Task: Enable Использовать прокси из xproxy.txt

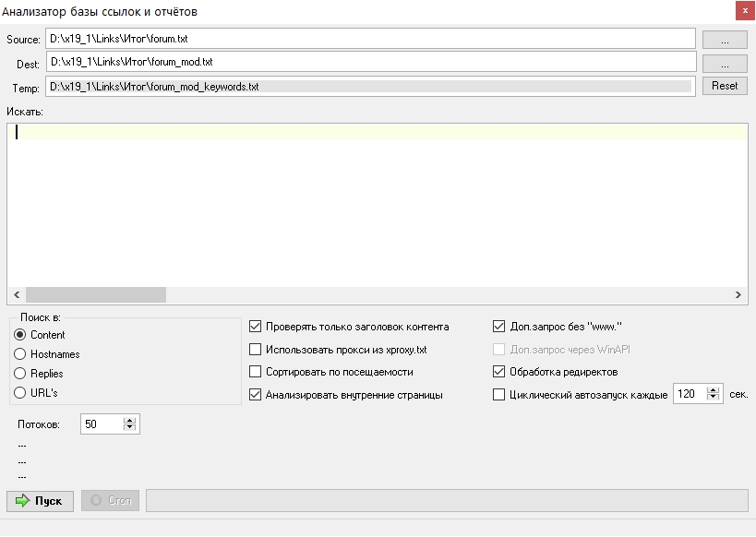Action: pyautogui.click(x=338, y=350)
